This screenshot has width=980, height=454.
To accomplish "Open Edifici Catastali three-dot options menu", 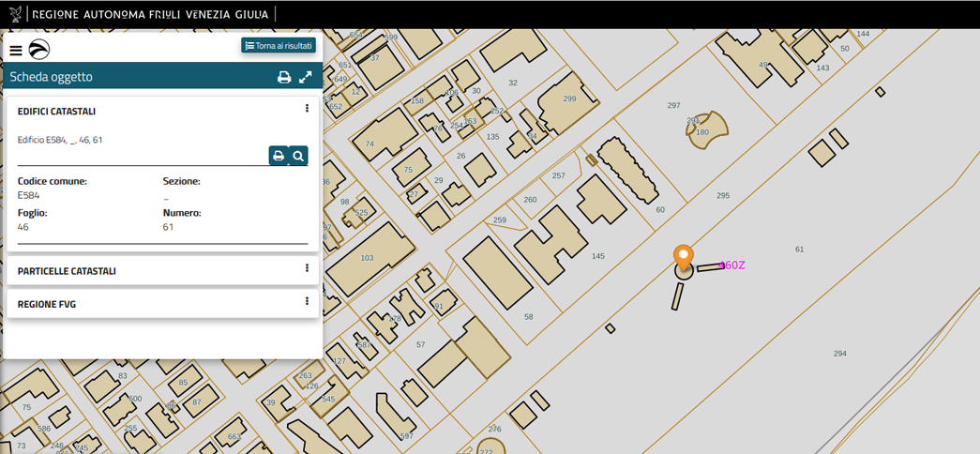I will (x=307, y=109).
